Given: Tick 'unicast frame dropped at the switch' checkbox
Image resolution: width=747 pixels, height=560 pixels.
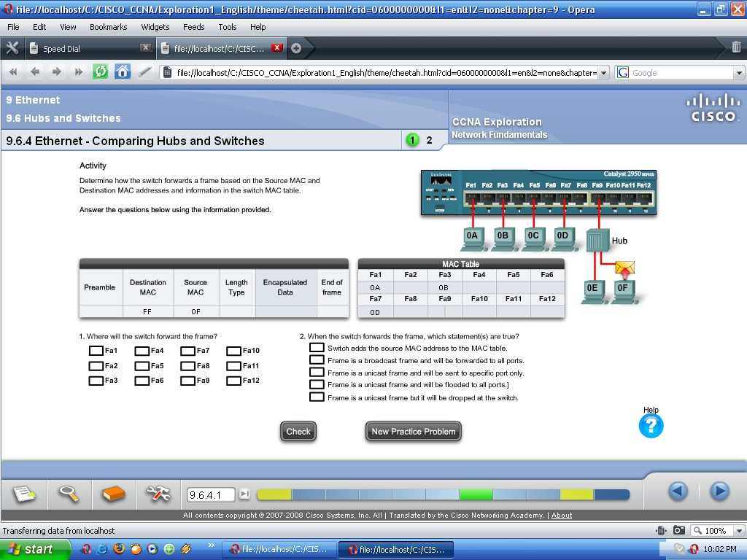Looking at the screenshot, I should coord(317,397).
